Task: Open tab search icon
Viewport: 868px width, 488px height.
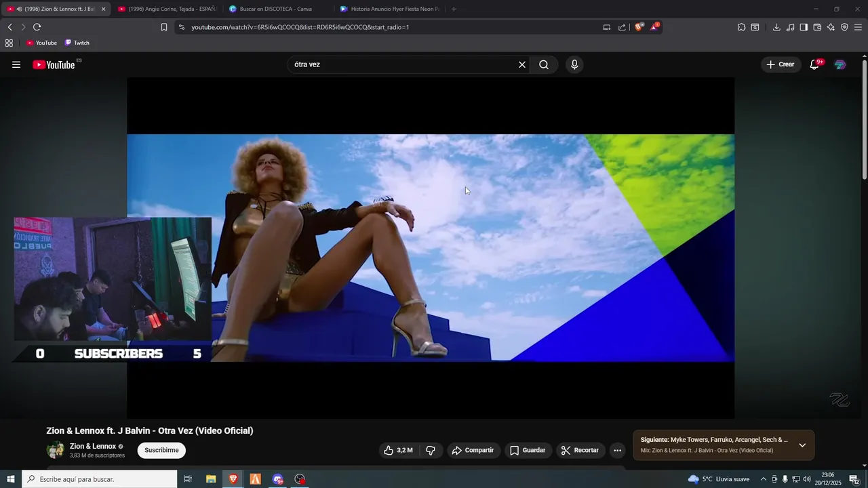Action: pos(755,27)
